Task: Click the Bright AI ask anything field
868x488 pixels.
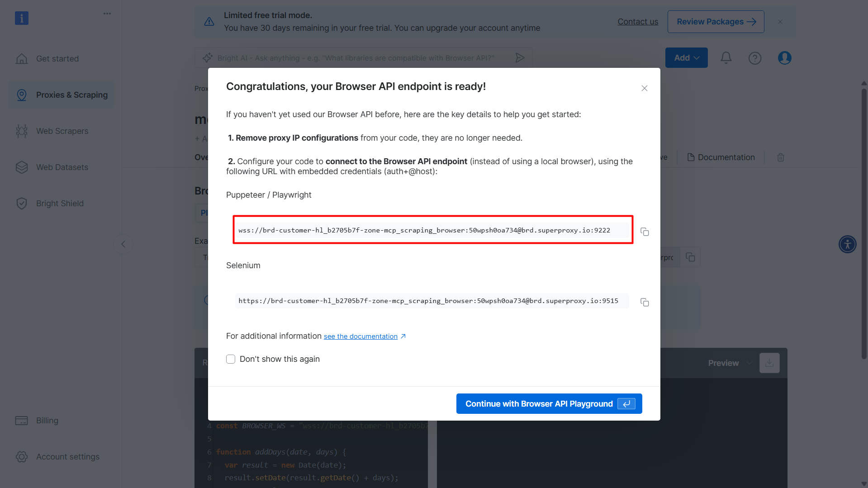Action: [362, 57]
